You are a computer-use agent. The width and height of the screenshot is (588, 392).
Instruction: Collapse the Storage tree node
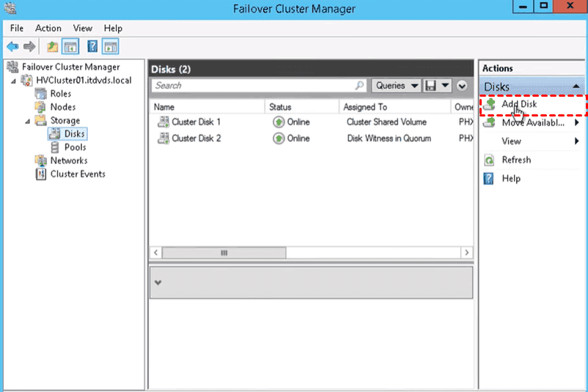[28, 121]
